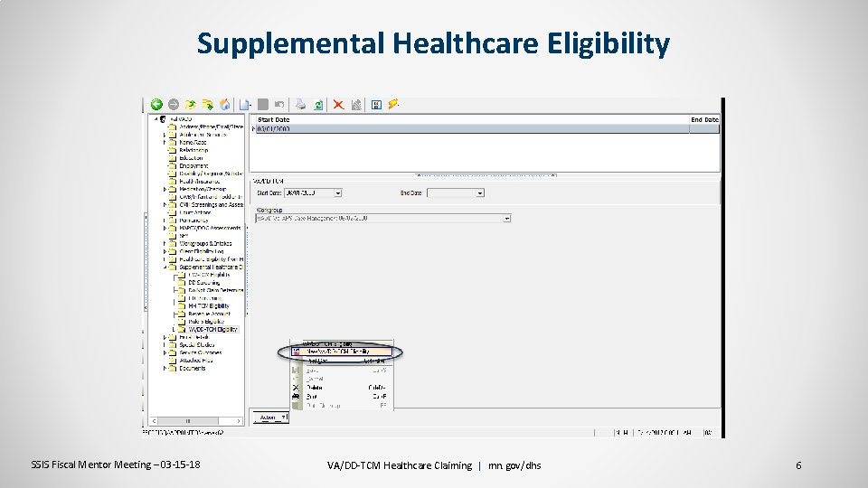Click the Undo toolbar icon
868x488 pixels.
[279, 104]
